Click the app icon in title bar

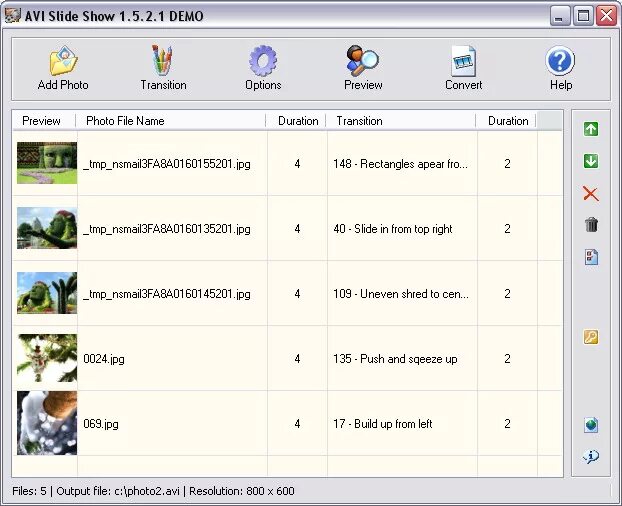(12, 16)
